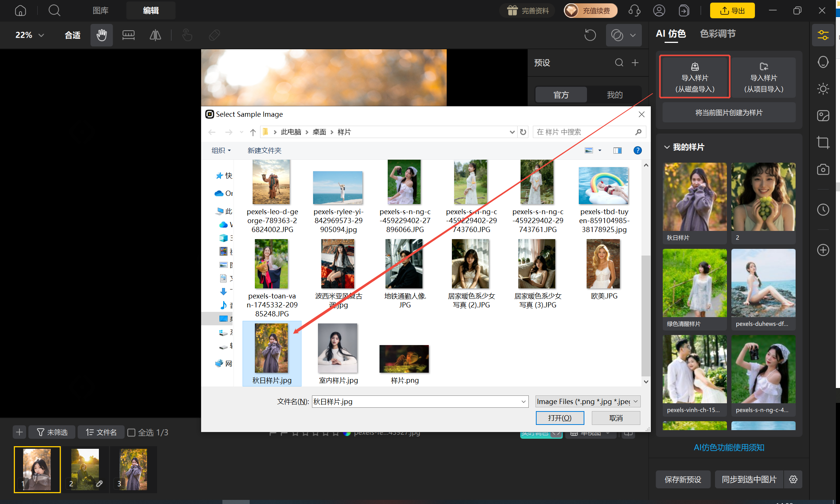Select the 我的 presets tab

pyautogui.click(x=615, y=95)
